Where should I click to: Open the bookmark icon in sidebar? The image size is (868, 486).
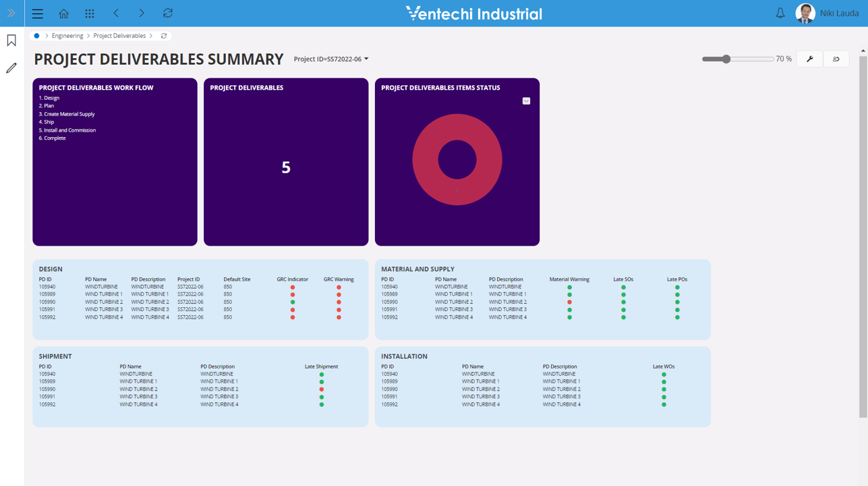click(x=11, y=40)
